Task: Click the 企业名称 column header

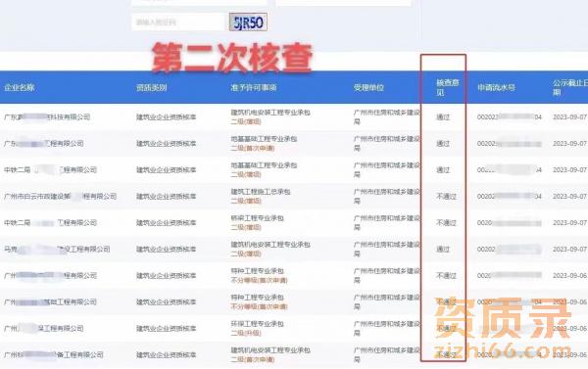Action: [x=20, y=88]
